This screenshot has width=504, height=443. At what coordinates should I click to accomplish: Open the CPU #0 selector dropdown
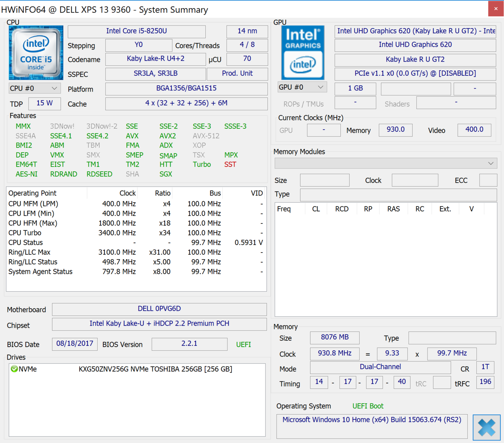[35, 88]
